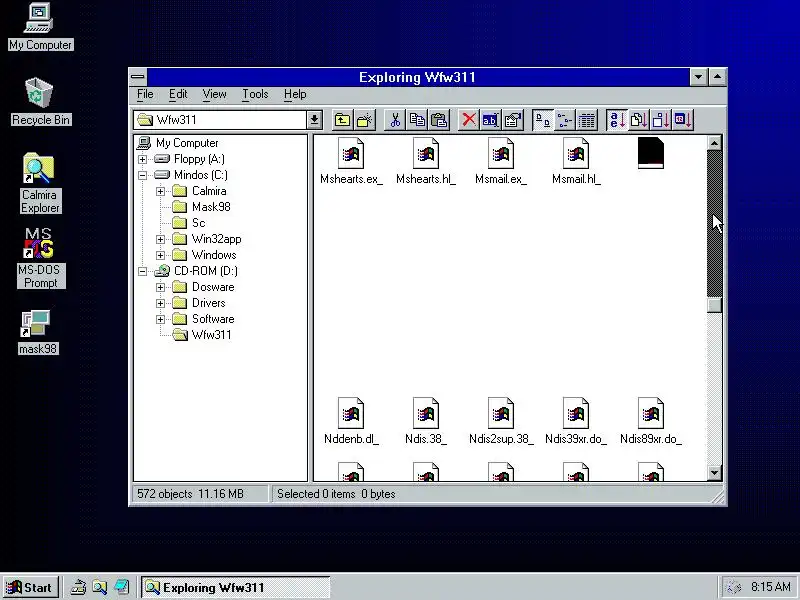Click the magnifier folder quick launch icon
The height and width of the screenshot is (600, 800).
[x=99, y=588]
